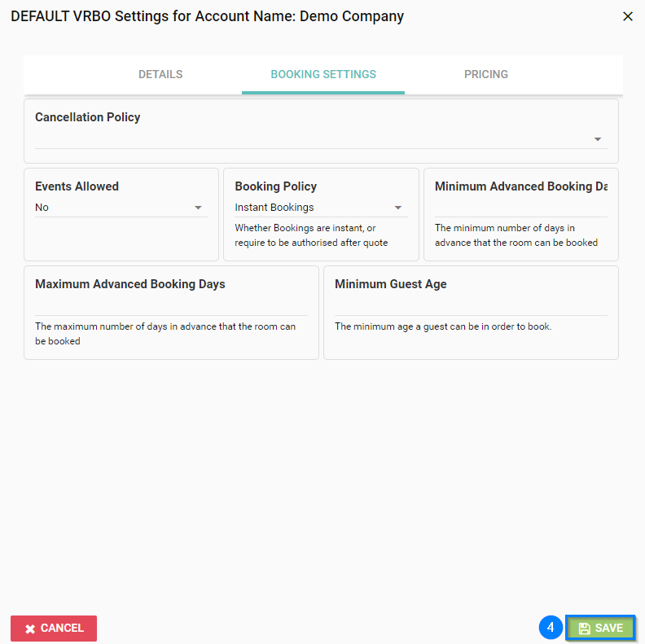The height and width of the screenshot is (644, 645).
Task: Click the blue step 4 badge
Action: [551, 628]
